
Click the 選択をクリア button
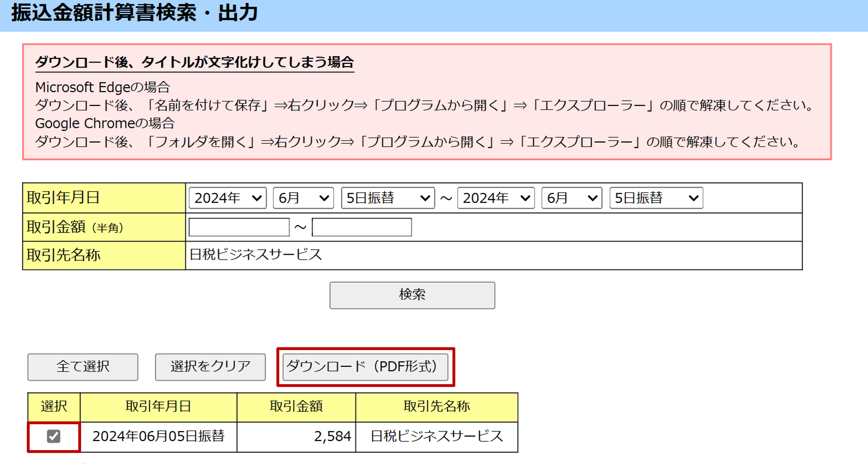pyautogui.click(x=210, y=367)
